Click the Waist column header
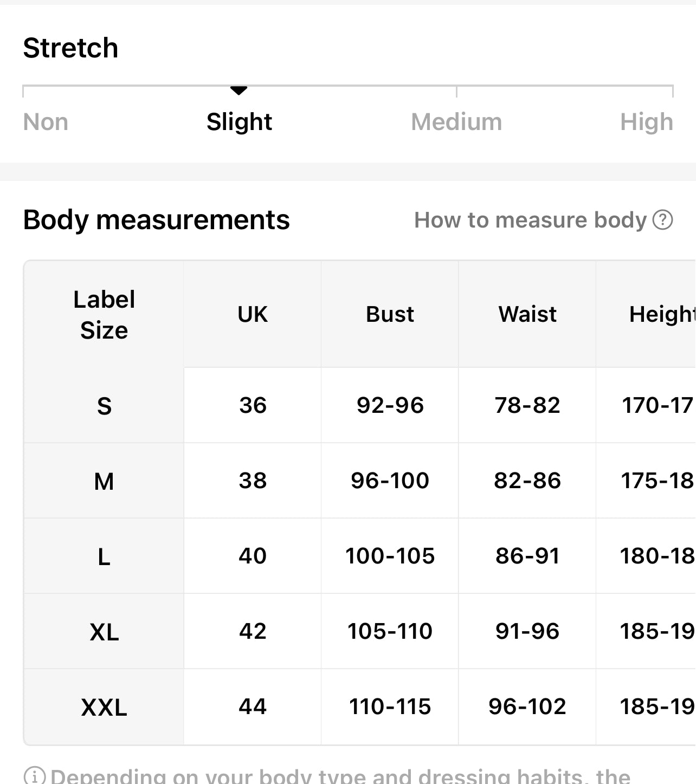The width and height of the screenshot is (696, 784). coord(527,314)
